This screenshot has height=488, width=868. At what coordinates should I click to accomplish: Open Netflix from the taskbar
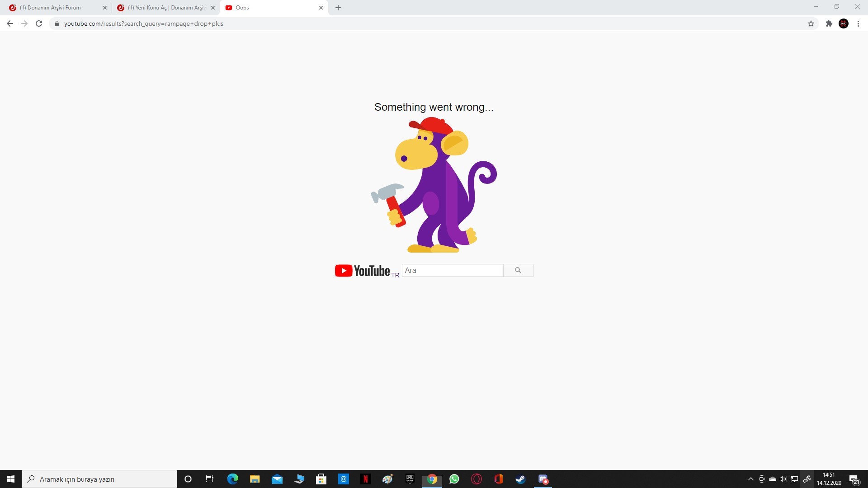coord(366,479)
